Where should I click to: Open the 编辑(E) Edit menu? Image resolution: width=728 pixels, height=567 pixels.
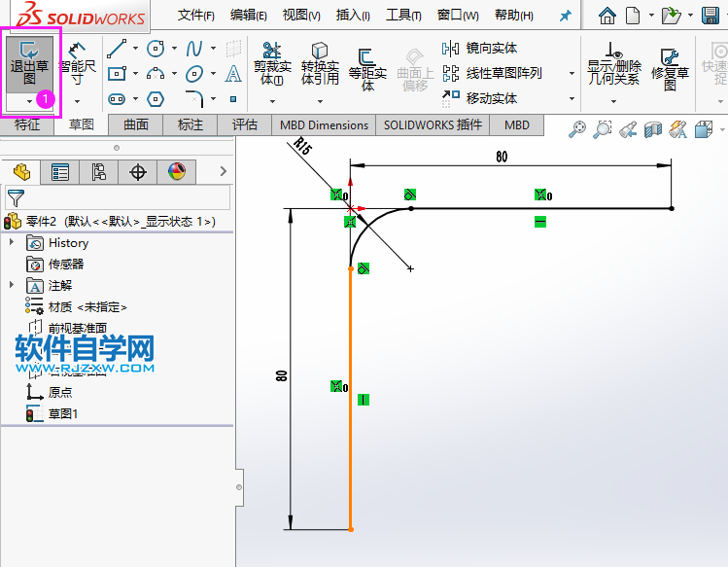[x=249, y=16]
